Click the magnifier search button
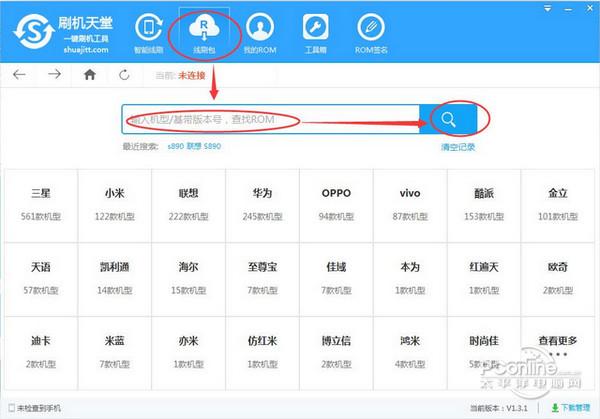The image size is (600, 419). 448,119
